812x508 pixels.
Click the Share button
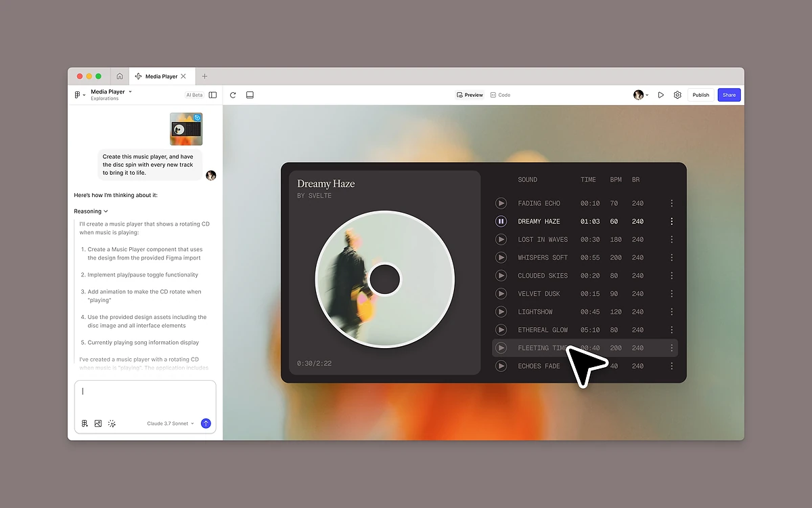[729, 95]
